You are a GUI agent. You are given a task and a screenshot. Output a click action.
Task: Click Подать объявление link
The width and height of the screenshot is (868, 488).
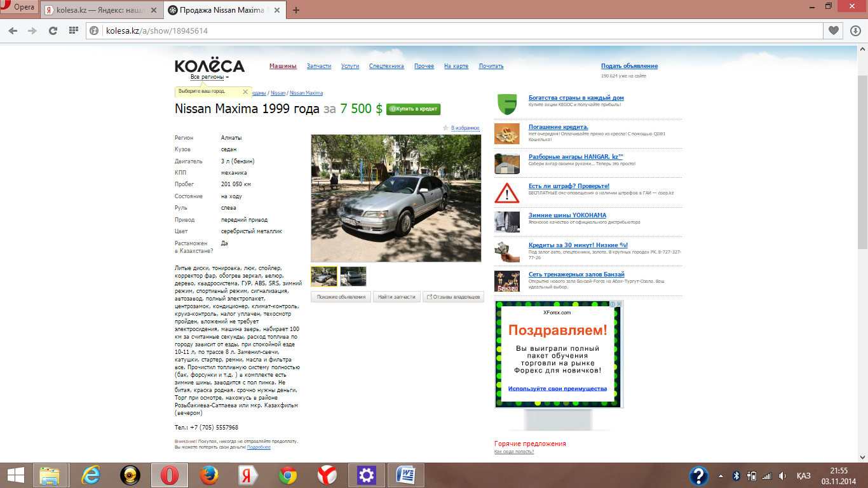click(x=630, y=66)
